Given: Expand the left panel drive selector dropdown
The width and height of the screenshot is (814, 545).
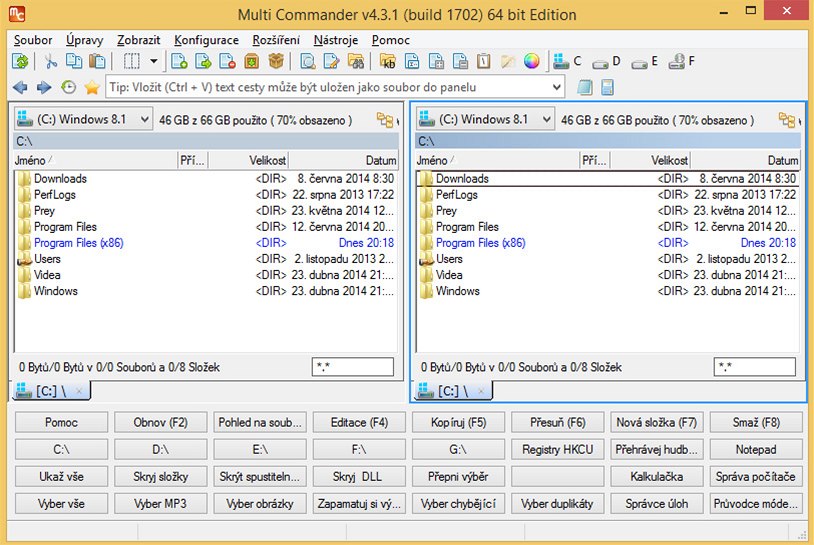Looking at the screenshot, I should [x=143, y=120].
